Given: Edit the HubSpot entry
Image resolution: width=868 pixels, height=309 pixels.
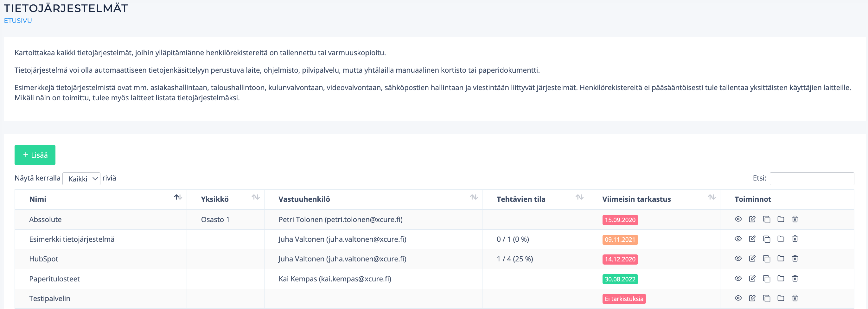Looking at the screenshot, I should [752, 259].
